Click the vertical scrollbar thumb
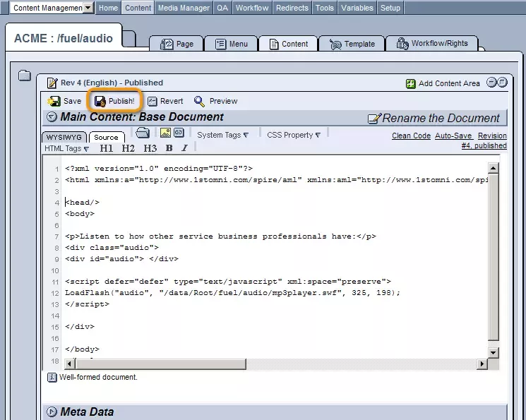526x420 pixels. click(x=493, y=257)
